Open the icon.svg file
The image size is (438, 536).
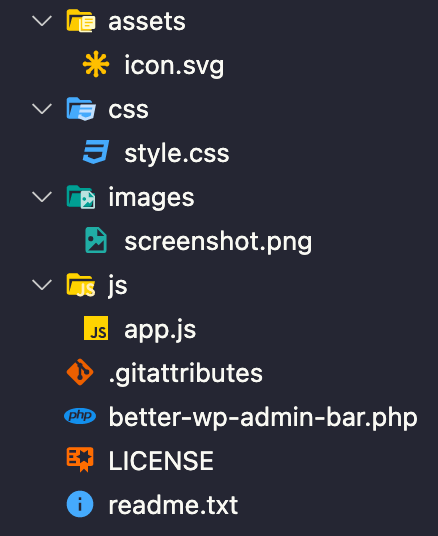pos(174,65)
